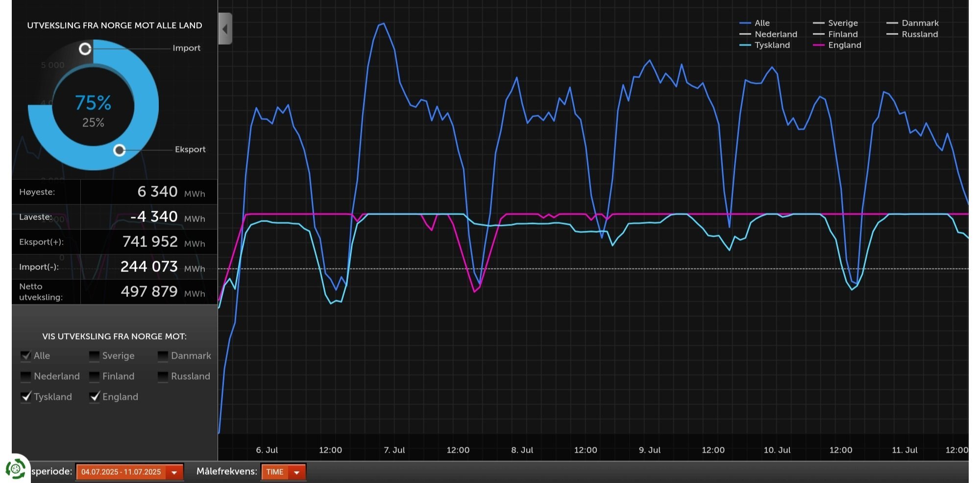Click the Finland legend entry in the chart
Viewport: 980px width, 483px height.
coord(835,34)
